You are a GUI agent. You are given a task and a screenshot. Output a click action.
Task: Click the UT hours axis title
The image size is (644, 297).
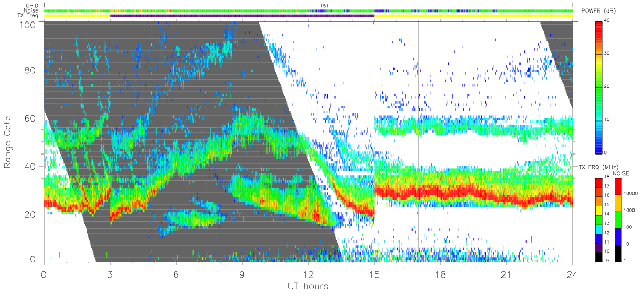[x=307, y=286]
